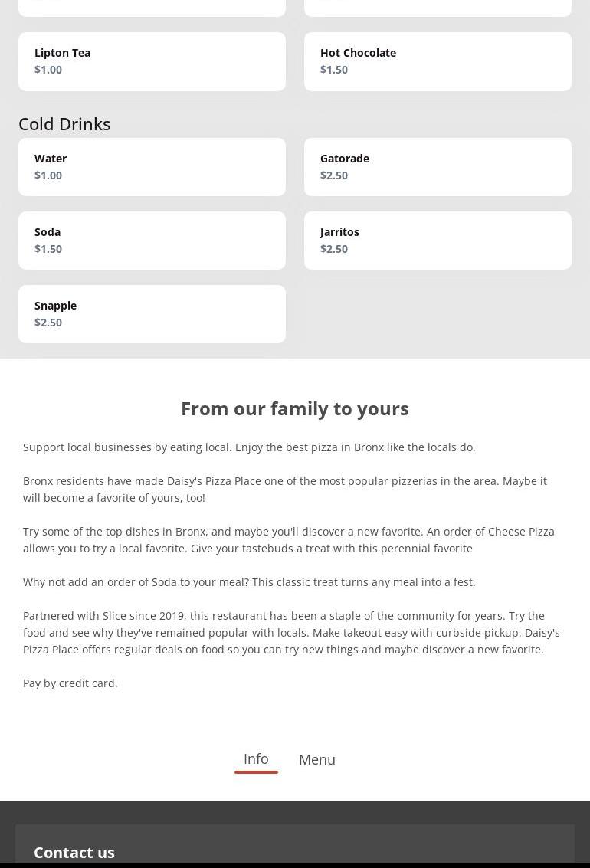Click the paragraph mentioning Cheese Pizza
Screen dimensions: 590x868
[288, 539]
